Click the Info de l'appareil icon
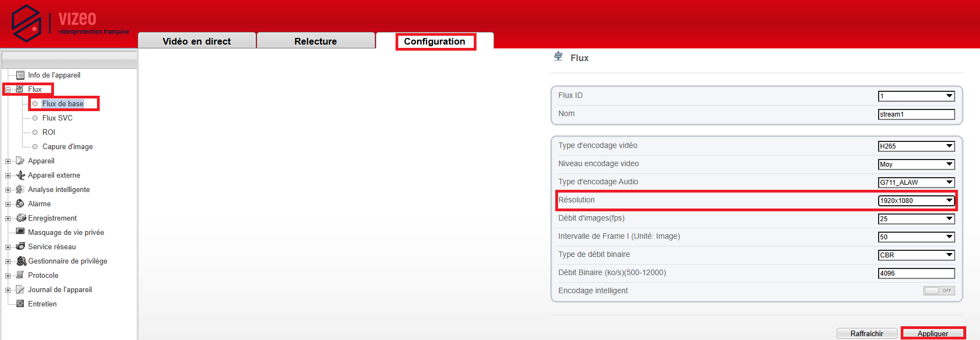This screenshot has height=340, width=980. 20,75
